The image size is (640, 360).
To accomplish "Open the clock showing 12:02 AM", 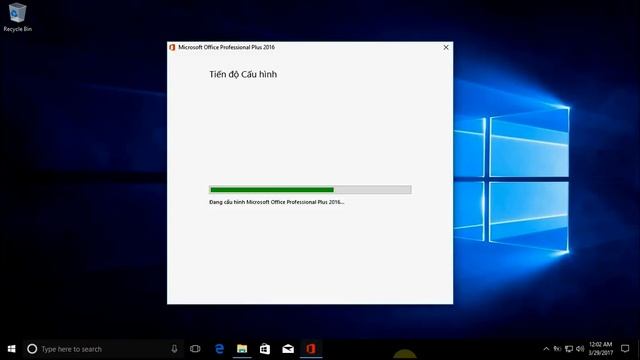I will [x=601, y=349].
